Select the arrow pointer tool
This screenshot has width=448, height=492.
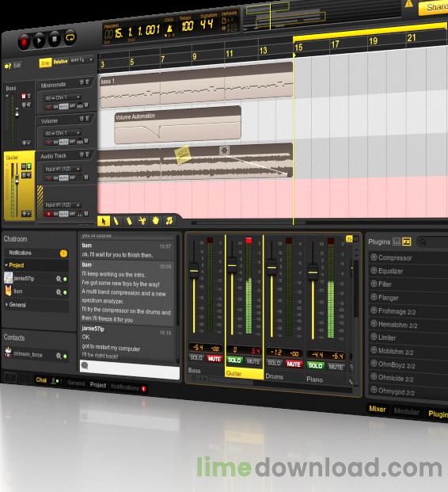point(104,221)
